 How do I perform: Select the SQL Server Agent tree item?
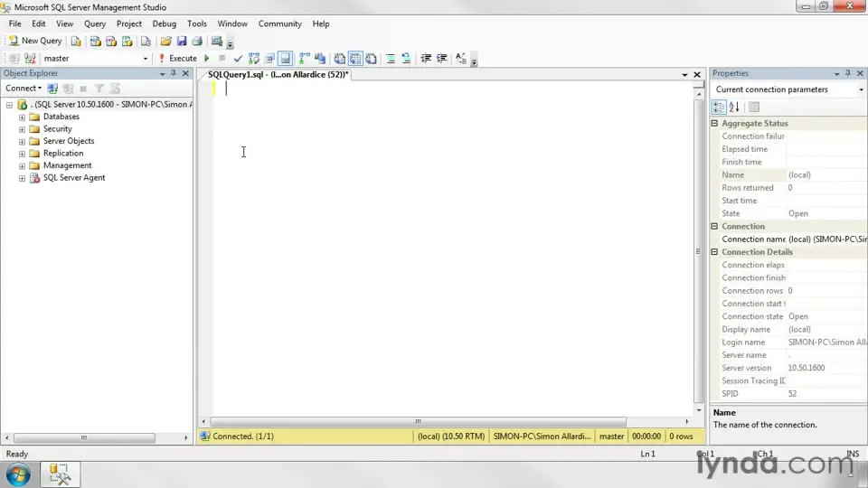tap(73, 178)
